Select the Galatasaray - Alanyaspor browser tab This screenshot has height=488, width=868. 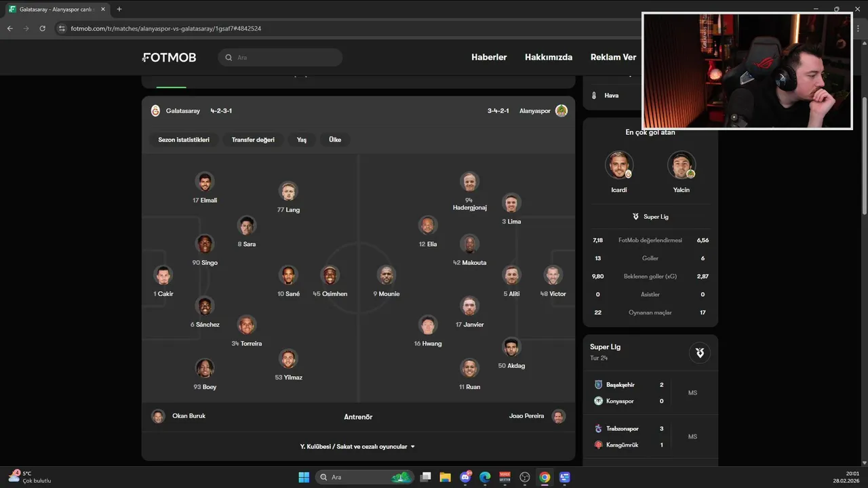tap(56, 9)
